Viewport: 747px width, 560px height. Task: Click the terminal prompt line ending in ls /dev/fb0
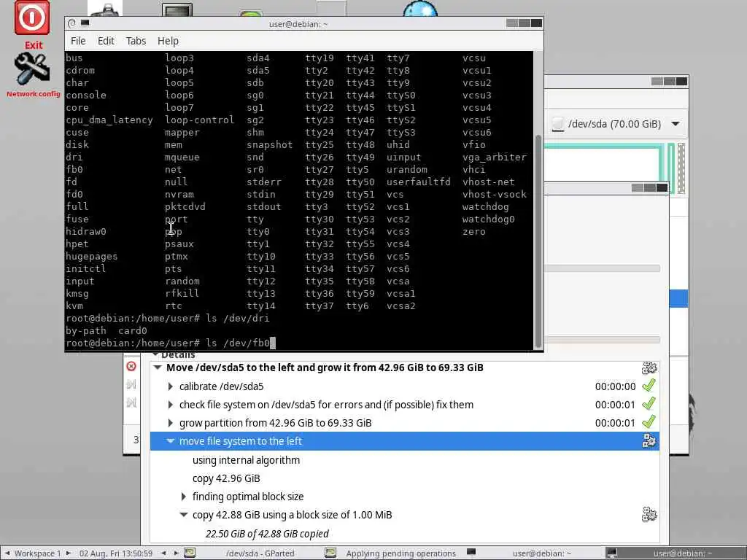171,343
